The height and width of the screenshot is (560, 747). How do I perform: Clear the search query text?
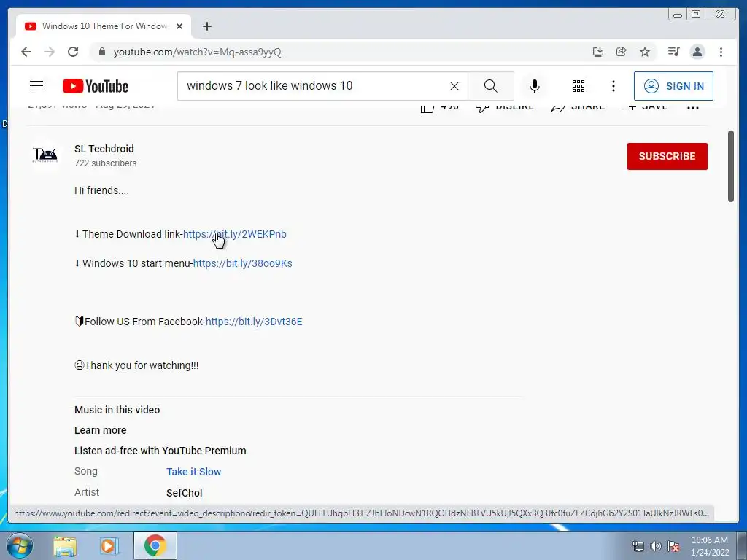(454, 86)
